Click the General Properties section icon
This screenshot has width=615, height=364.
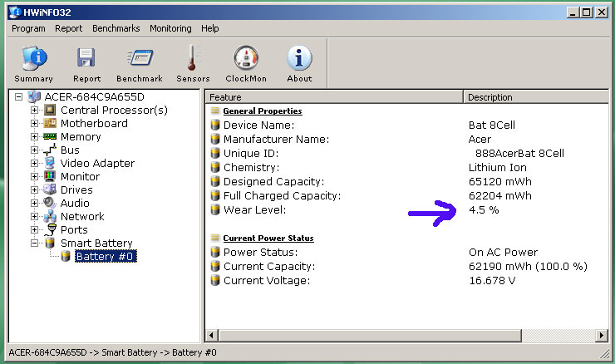[214, 111]
